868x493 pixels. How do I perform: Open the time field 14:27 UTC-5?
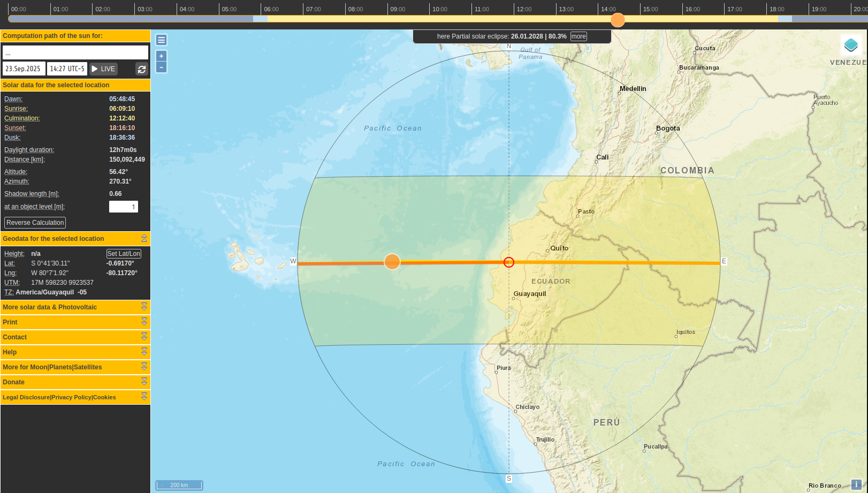click(67, 69)
